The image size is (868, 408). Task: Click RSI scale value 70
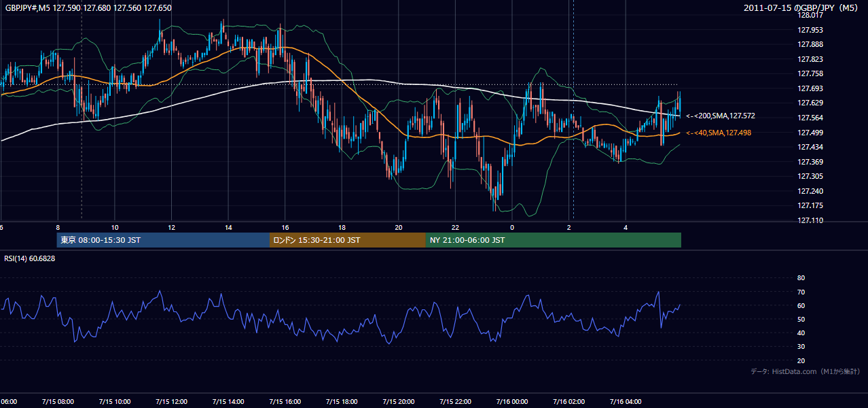pos(801,292)
